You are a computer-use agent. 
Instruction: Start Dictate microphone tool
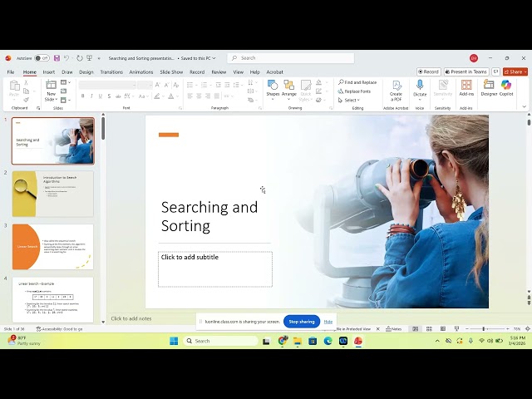(420, 87)
